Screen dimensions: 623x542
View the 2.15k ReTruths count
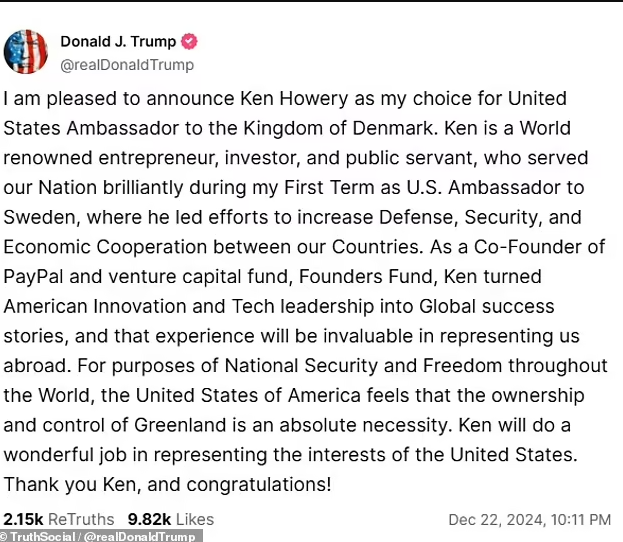(x=59, y=519)
